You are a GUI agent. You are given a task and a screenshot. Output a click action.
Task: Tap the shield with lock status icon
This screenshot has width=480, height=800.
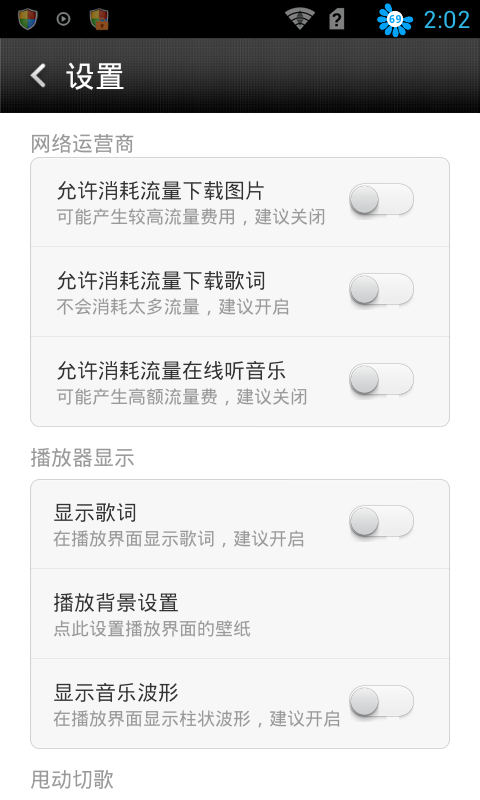99,19
